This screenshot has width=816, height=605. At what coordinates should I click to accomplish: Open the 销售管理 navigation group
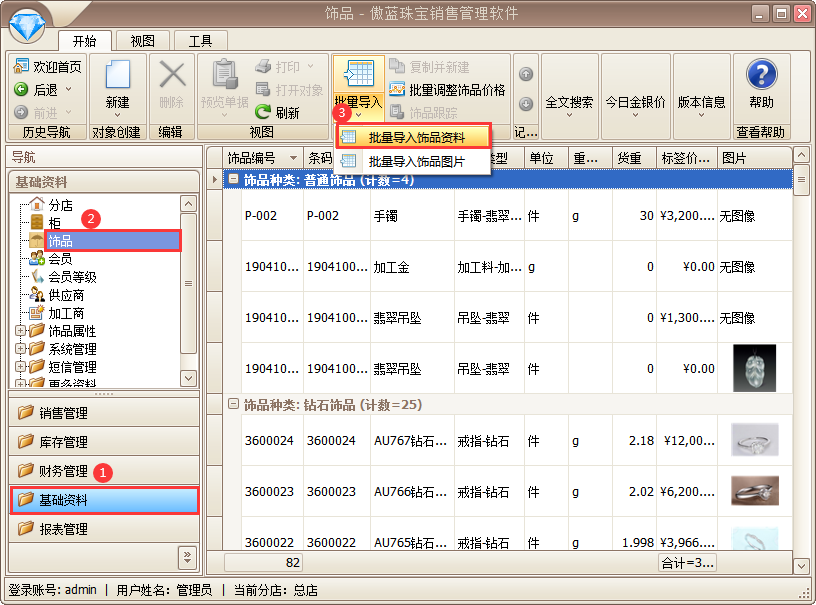tap(104, 413)
